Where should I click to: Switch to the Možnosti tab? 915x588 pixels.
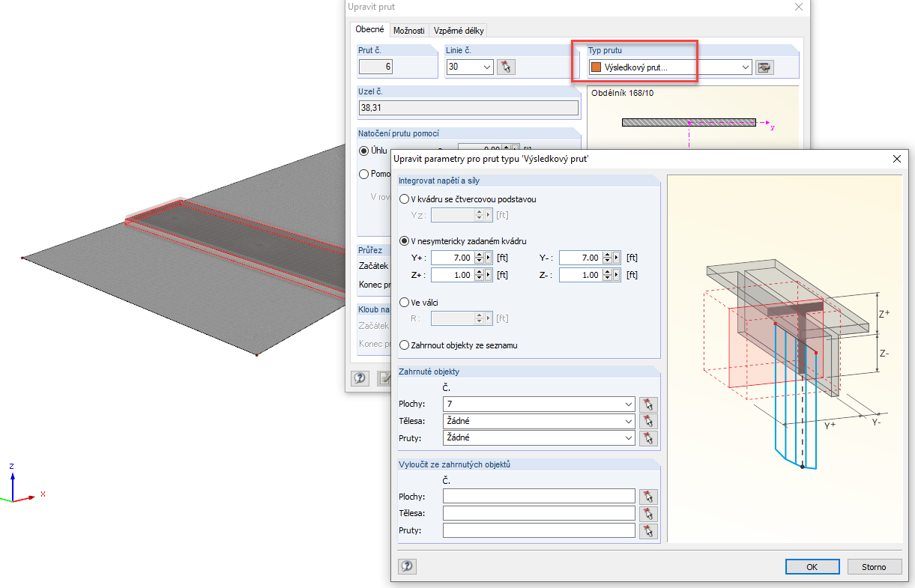408,31
